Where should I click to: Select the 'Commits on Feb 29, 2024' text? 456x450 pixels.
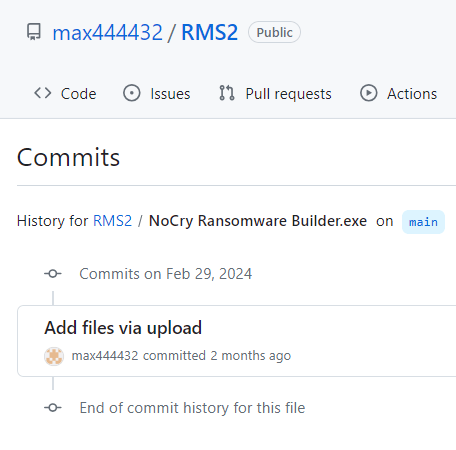166,274
